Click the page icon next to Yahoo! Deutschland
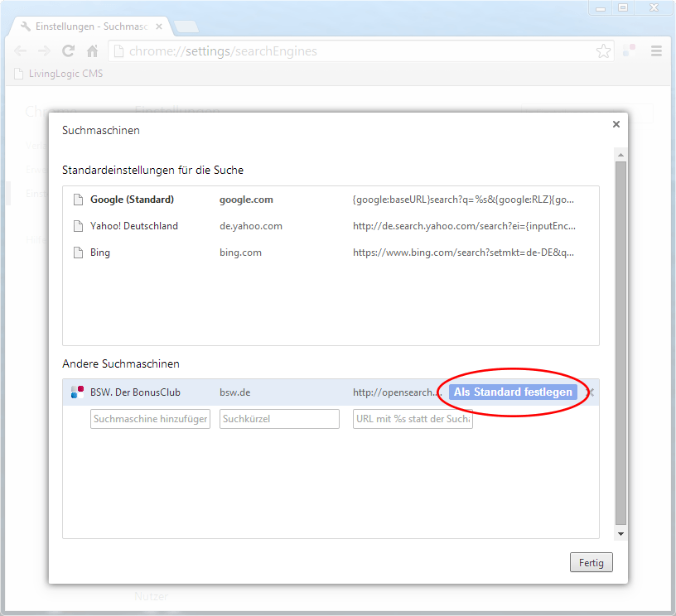This screenshot has height=616, width=676. point(78,226)
